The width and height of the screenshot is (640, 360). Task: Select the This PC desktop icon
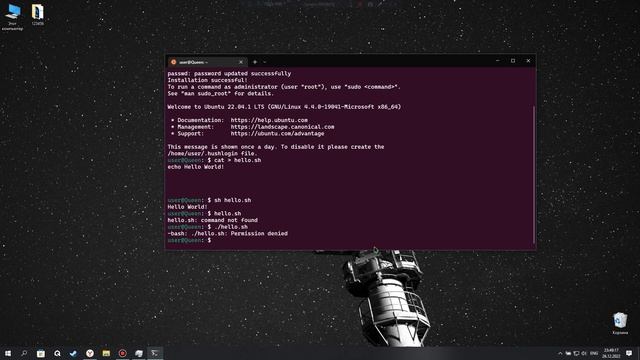[13, 17]
